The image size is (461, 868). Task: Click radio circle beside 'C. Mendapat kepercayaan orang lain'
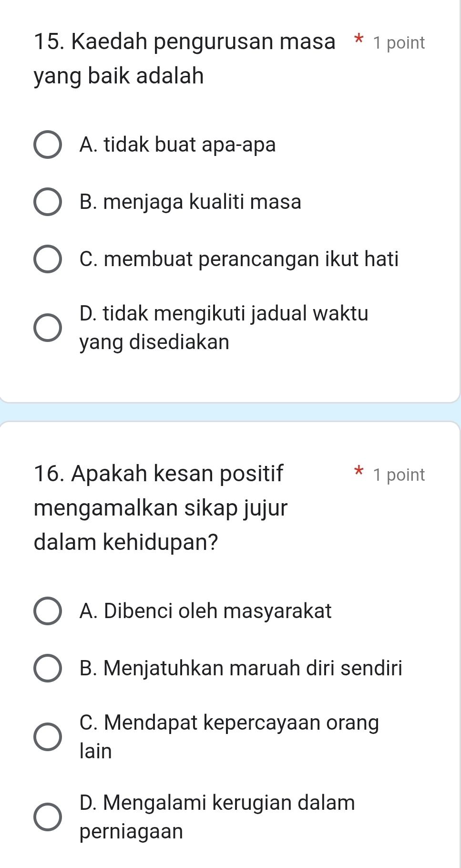click(48, 737)
